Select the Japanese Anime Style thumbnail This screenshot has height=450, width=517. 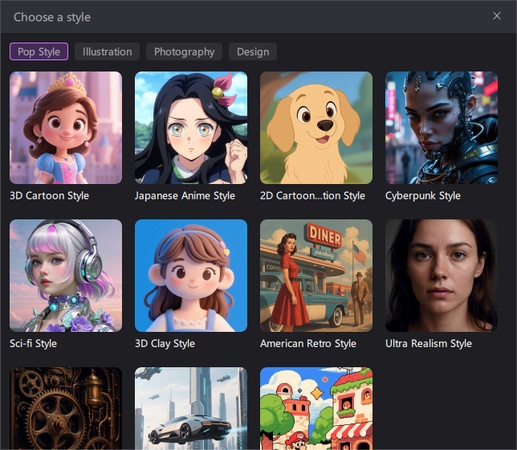point(191,128)
